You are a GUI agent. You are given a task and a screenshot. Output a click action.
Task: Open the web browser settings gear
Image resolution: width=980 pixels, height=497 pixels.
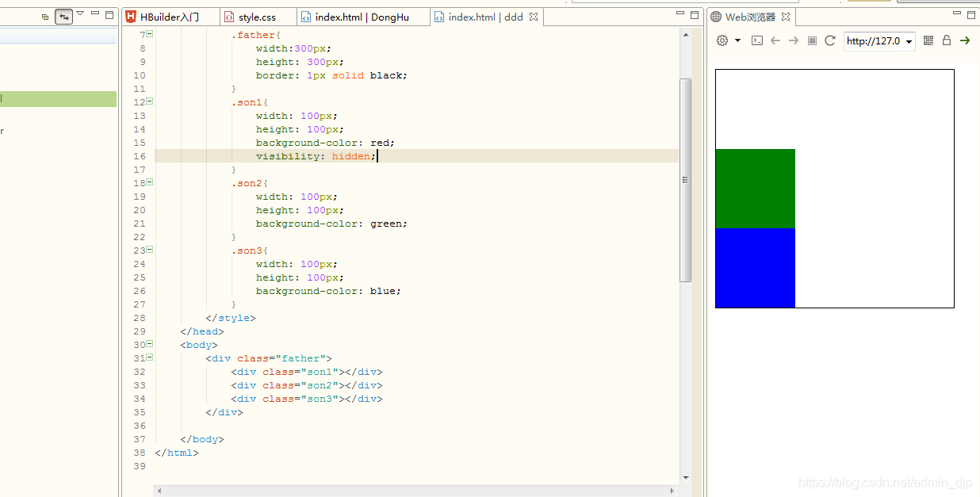pyautogui.click(x=722, y=40)
